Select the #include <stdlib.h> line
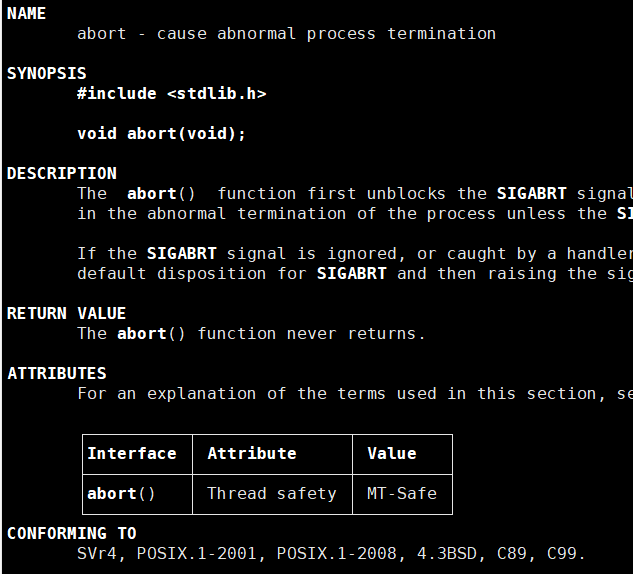The height and width of the screenshot is (574, 633). tap(172, 93)
